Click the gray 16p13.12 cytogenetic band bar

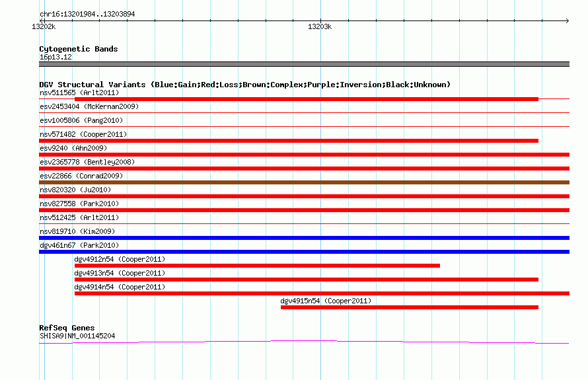(304, 64)
